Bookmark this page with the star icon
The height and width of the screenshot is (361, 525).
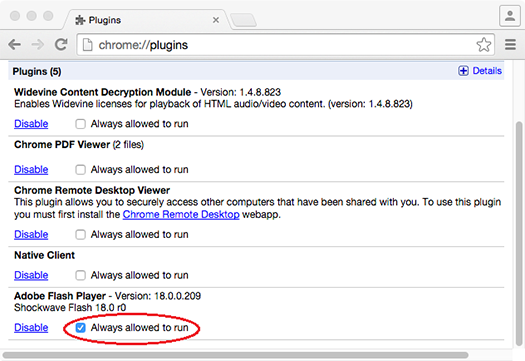(x=483, y=45)
